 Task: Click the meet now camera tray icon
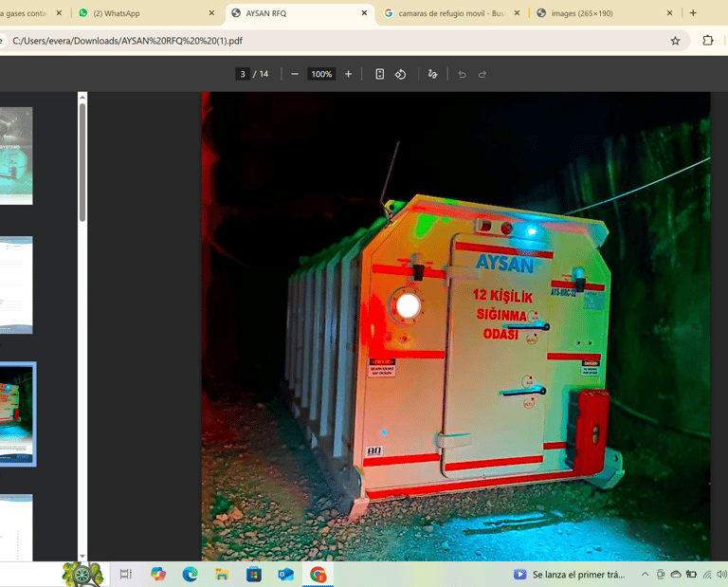(x=661, y=575)
